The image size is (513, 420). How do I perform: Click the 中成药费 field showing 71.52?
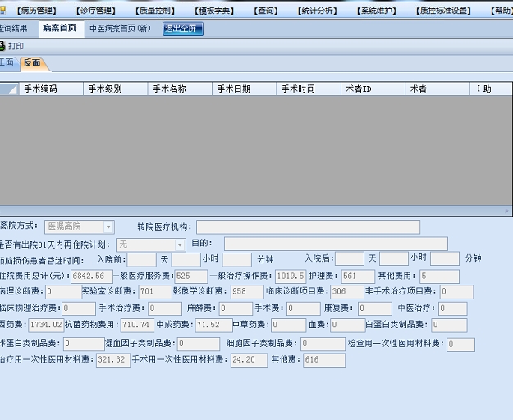click(x=214, y=325)
